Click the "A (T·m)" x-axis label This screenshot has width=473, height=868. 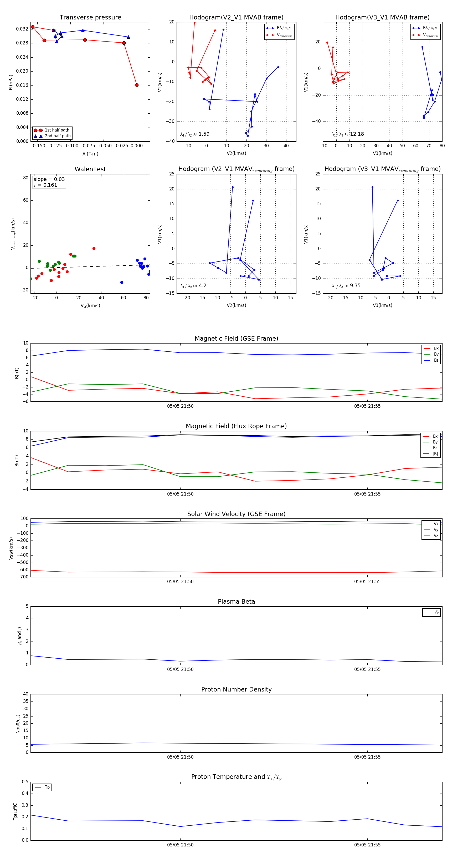tap(90, 154)
